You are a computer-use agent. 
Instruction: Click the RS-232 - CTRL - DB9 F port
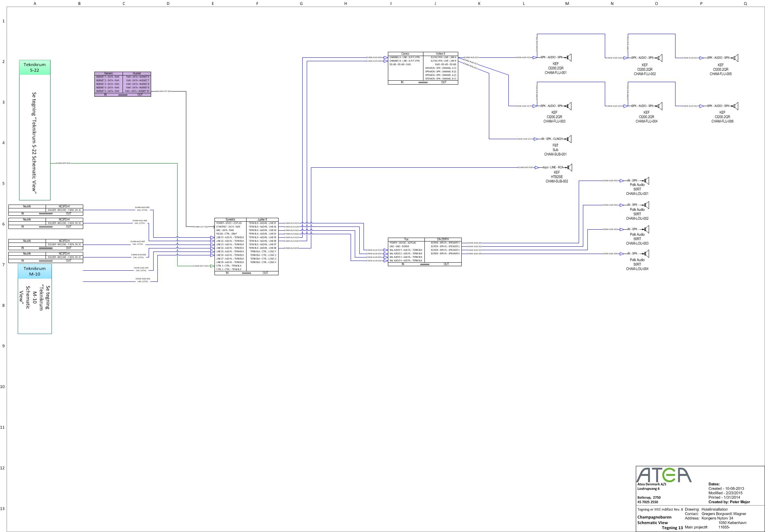click(227, 234)
